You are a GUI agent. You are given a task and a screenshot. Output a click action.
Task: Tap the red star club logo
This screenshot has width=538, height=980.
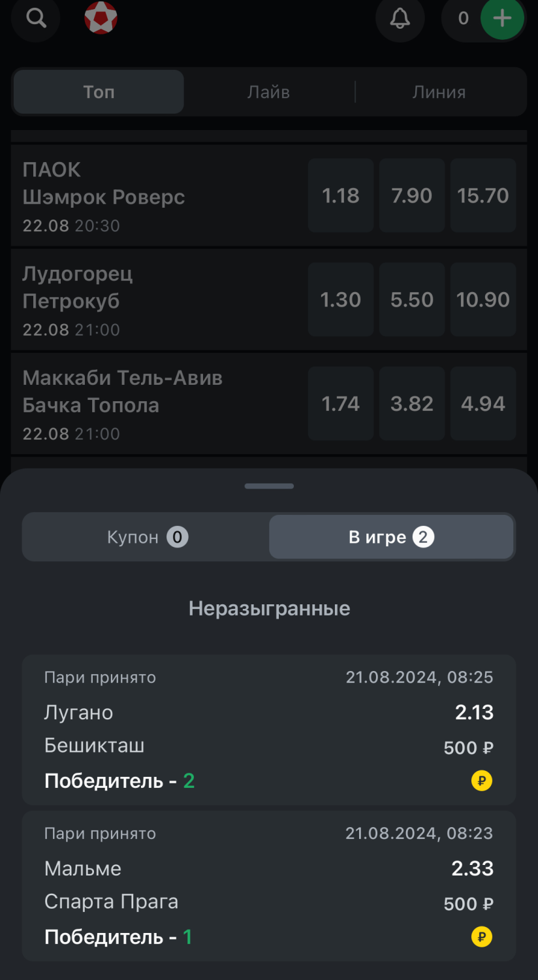[101, 18]
